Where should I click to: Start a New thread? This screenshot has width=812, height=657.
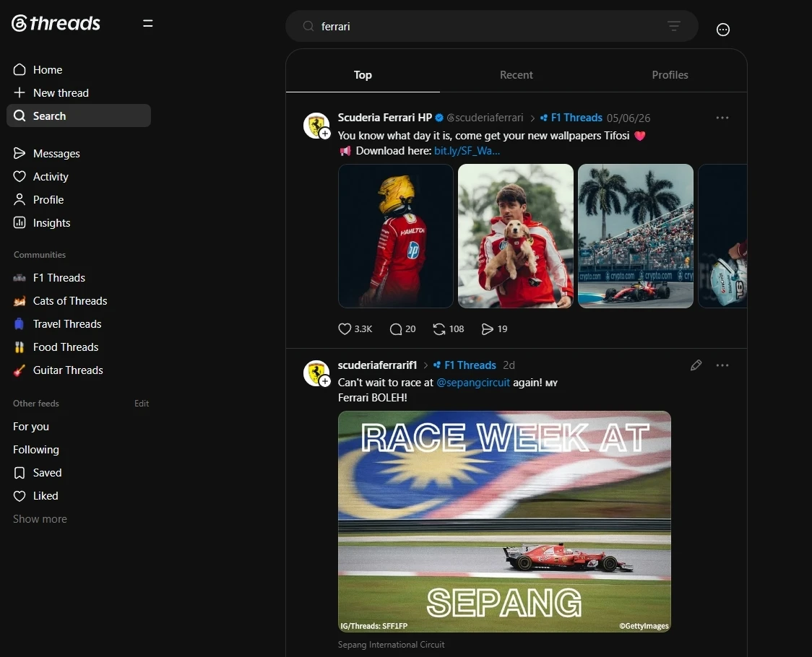79,92
